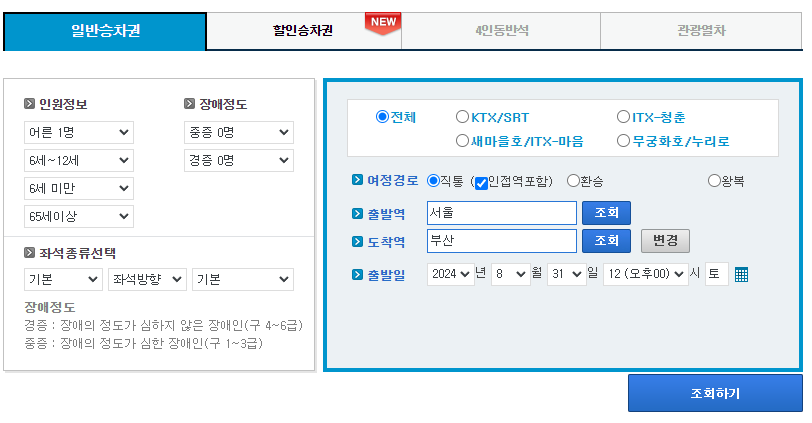The image size is (812, 423).
Task: Click the arrow icon beside 인원정보
Action: click(30, 104)
